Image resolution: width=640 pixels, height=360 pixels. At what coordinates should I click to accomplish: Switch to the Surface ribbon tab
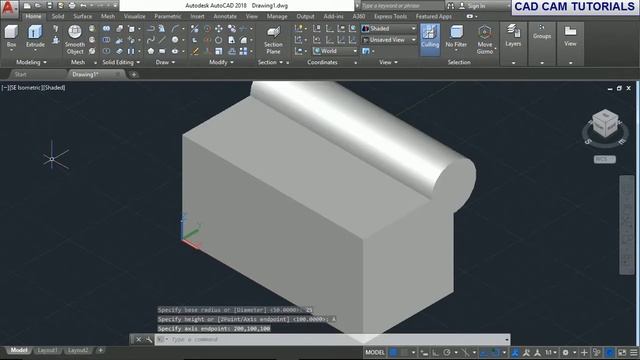click(82, 16)
